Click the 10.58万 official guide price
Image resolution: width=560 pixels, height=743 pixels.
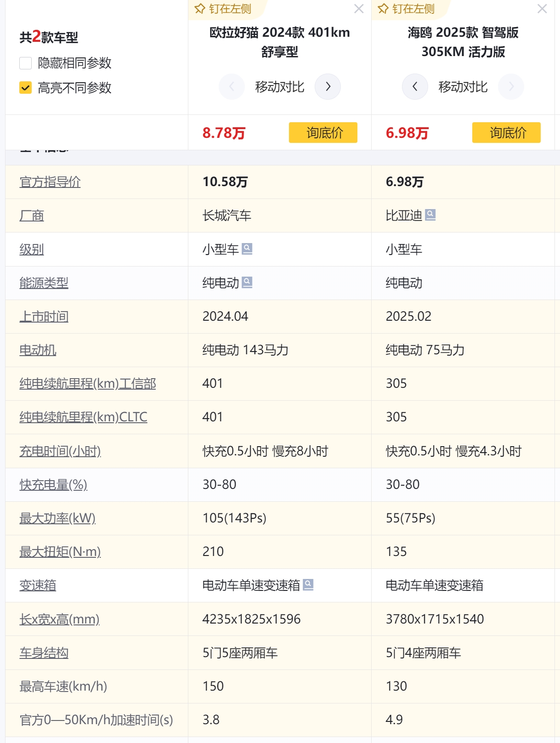coord(225,182)
